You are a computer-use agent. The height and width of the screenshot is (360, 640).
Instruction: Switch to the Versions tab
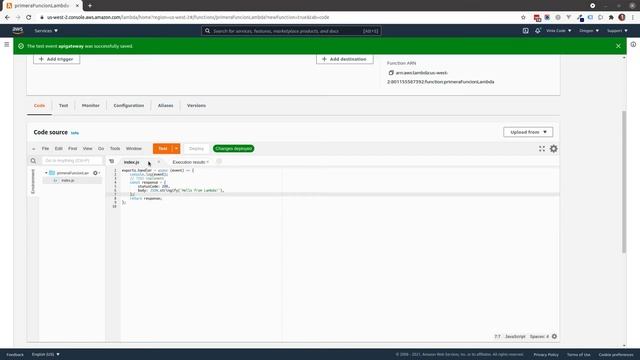[x=196, y=105]
